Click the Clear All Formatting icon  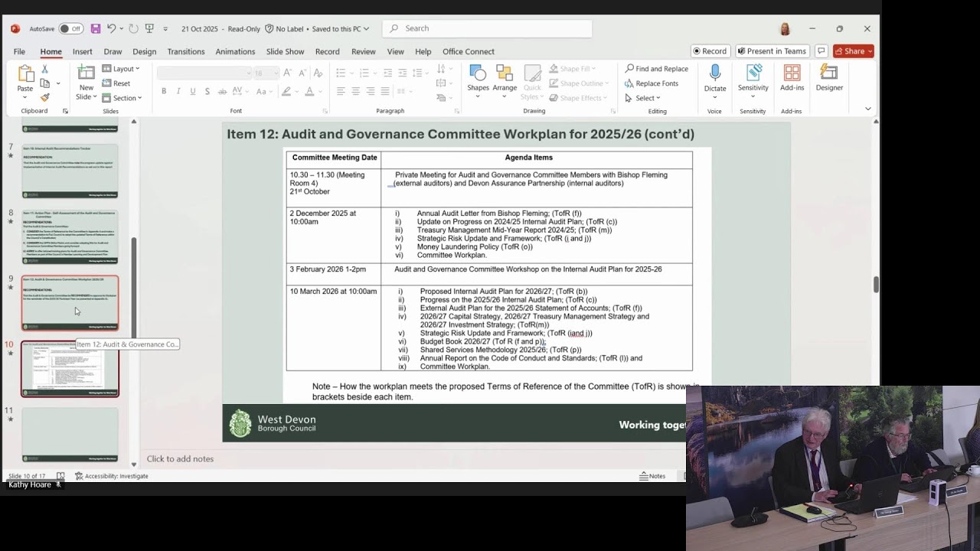[318, 73]
